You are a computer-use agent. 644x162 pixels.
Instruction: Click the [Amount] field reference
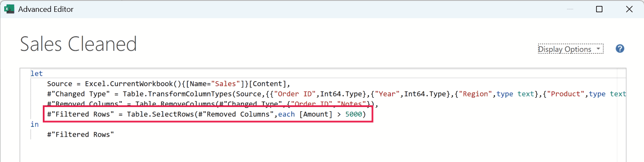[x=316, y=114]
